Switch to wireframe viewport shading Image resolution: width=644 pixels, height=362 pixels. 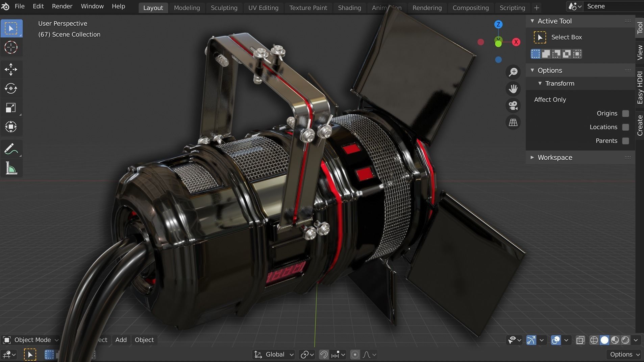594,340
